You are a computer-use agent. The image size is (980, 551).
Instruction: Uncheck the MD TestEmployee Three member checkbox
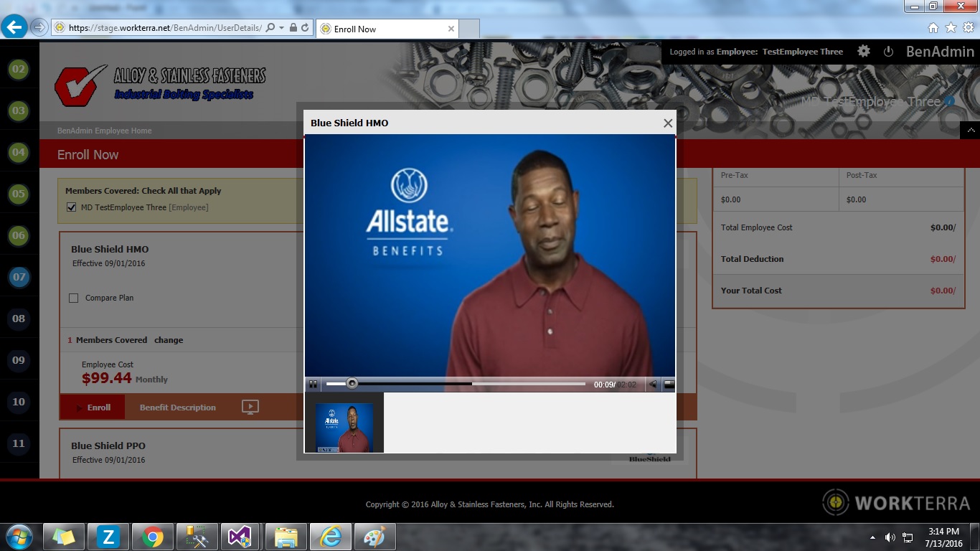[71, 207]
